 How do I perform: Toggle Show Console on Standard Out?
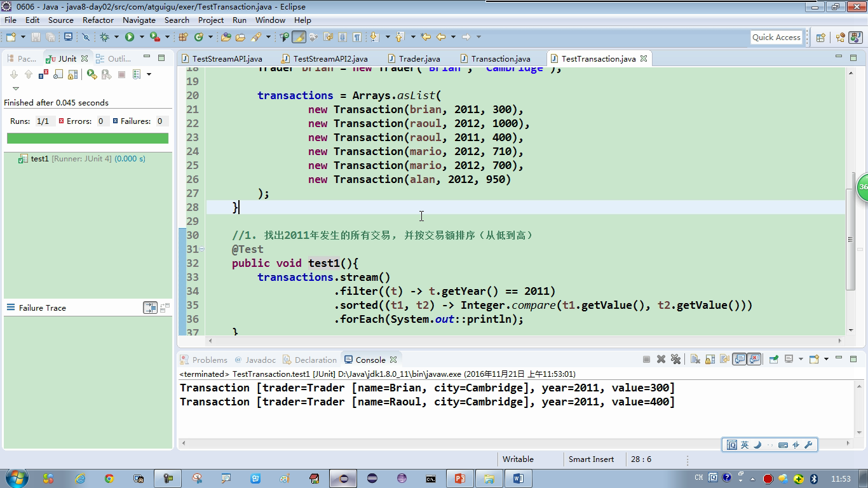click(x=739, y=359)
